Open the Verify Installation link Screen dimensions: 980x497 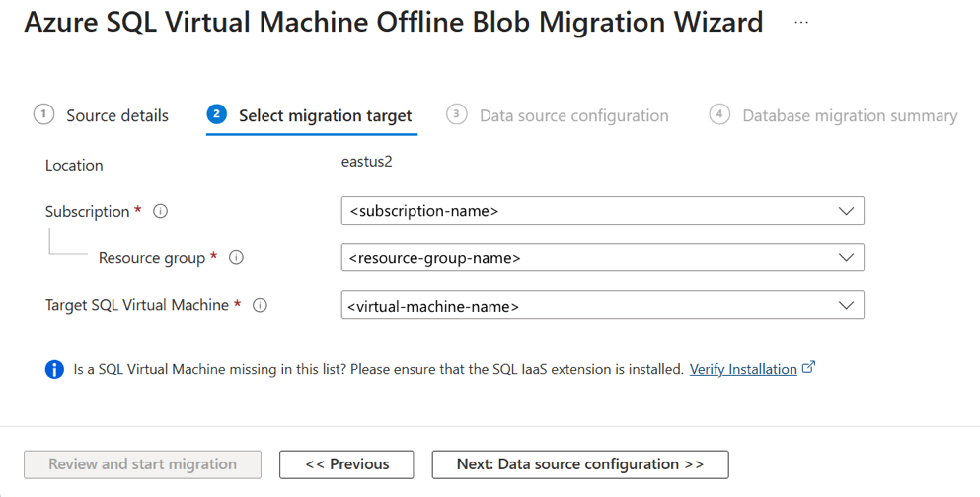tap(742, 369)
